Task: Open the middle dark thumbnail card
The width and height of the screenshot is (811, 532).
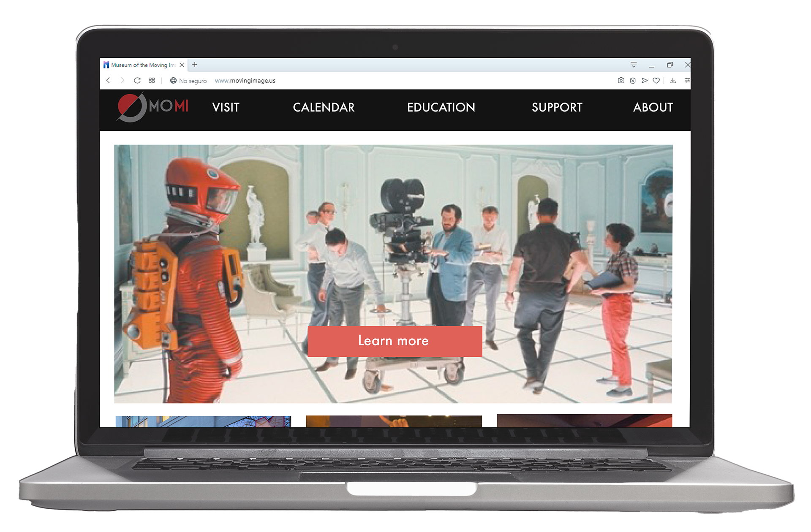Action: (394, 421)
